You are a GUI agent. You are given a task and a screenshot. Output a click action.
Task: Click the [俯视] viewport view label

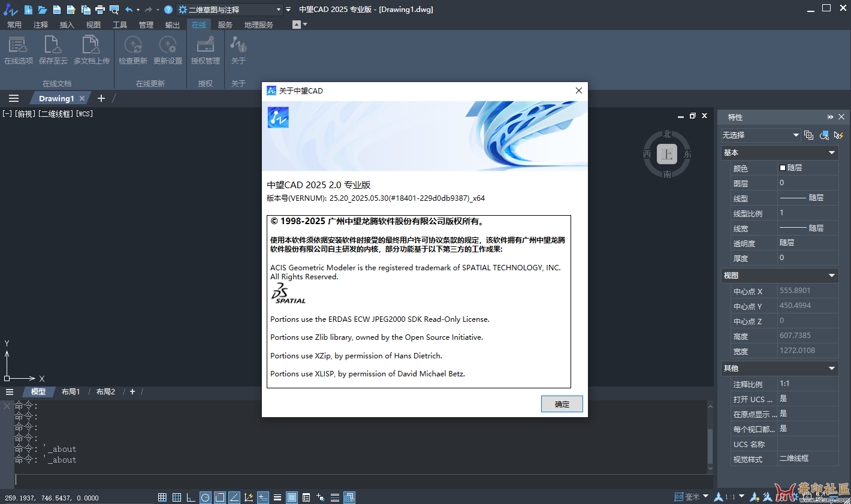pyautogui.click(x=25, y=113)
